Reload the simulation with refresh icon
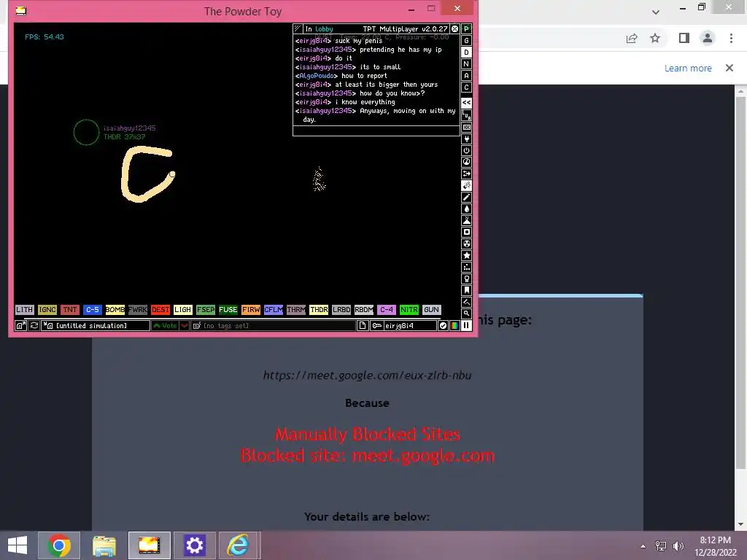Viewport: 747px width, 560px height. [x=34, y=326]
